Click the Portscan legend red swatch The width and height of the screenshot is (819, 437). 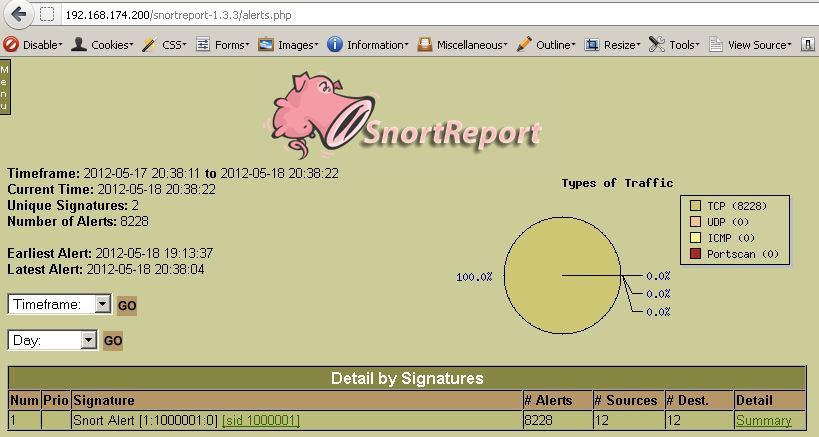pyautogui.click(x=695, y=254)
